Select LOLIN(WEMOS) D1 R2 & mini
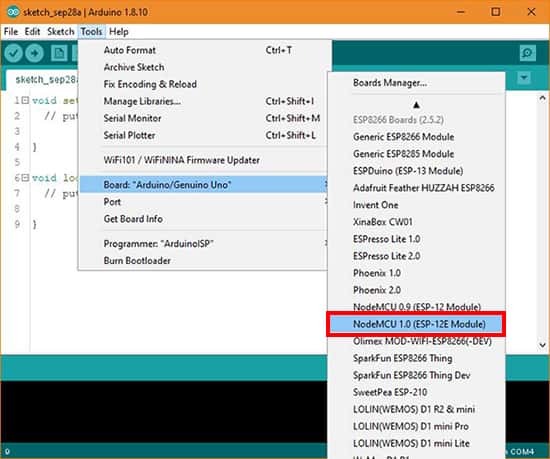The height and width of the screenshot is (459, 550). pyautogui.click(x=416, y=409)
